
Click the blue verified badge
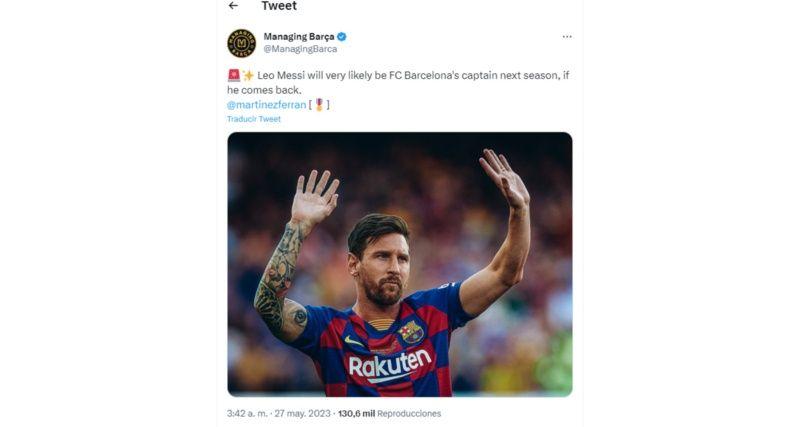click(x=342, y=37)
